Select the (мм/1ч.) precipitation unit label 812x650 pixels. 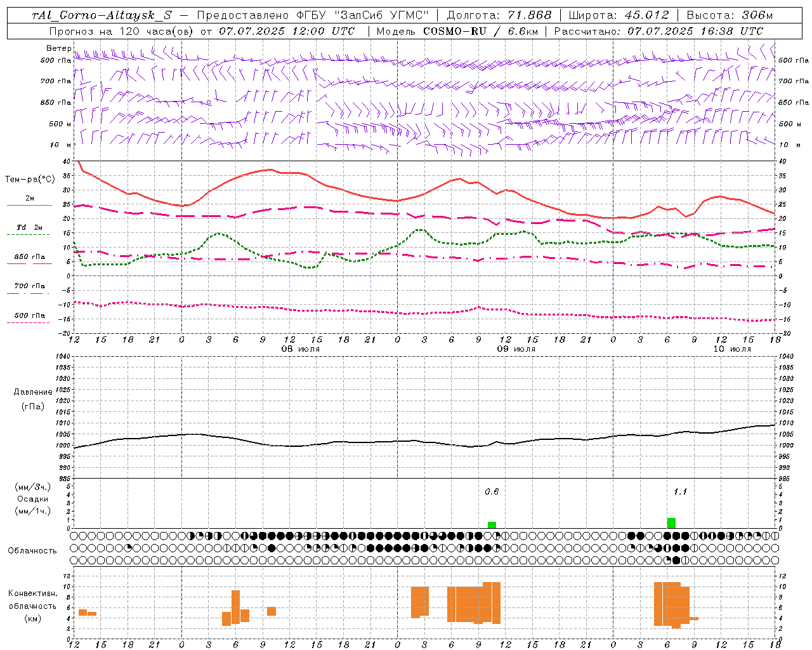click(x=33, y=511)
